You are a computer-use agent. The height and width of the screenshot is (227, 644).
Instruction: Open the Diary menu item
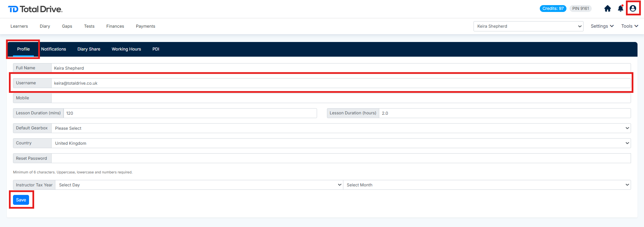45,26
